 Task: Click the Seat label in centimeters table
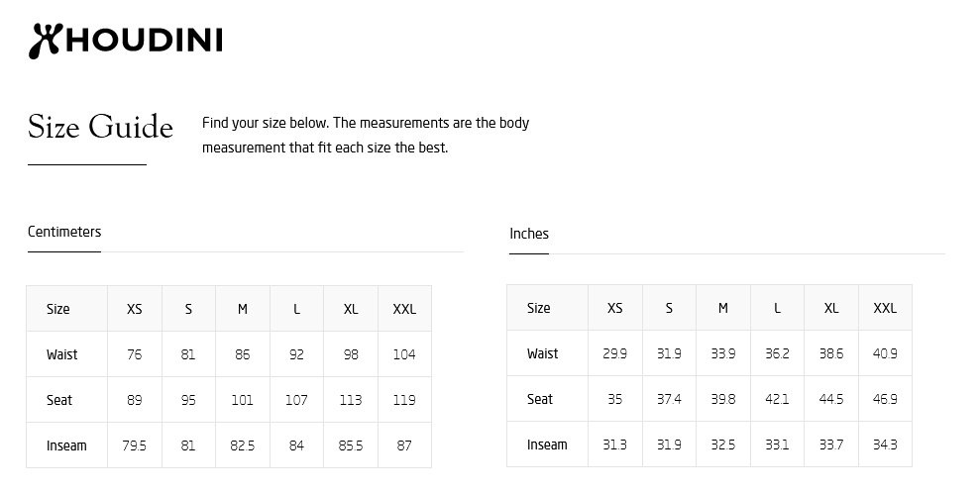pos(59,400)
